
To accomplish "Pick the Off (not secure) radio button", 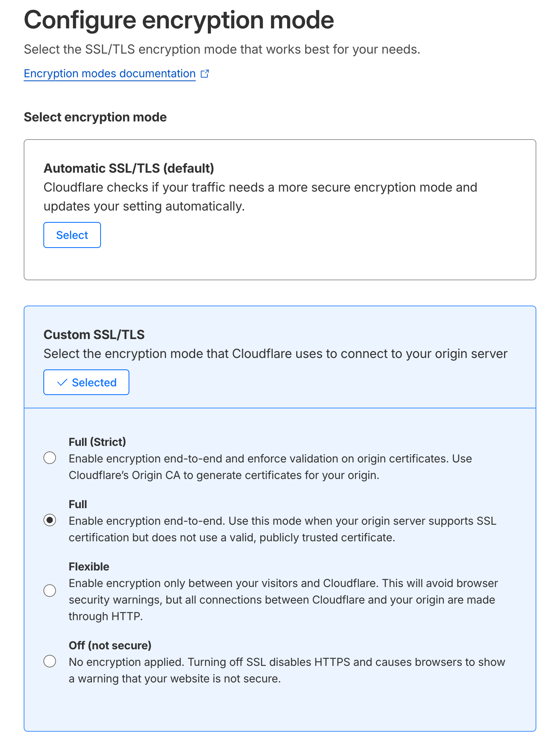I will (x=50, y=661).
